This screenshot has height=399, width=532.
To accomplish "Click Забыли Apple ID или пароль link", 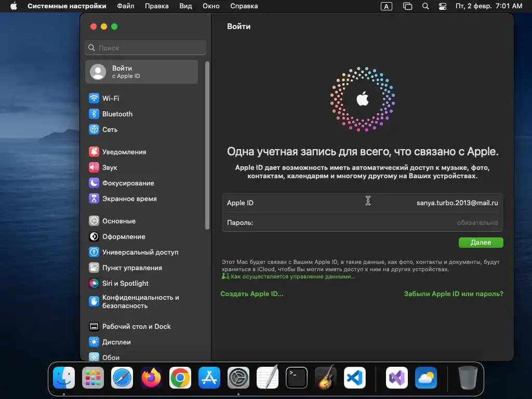I will pos(454,294).
